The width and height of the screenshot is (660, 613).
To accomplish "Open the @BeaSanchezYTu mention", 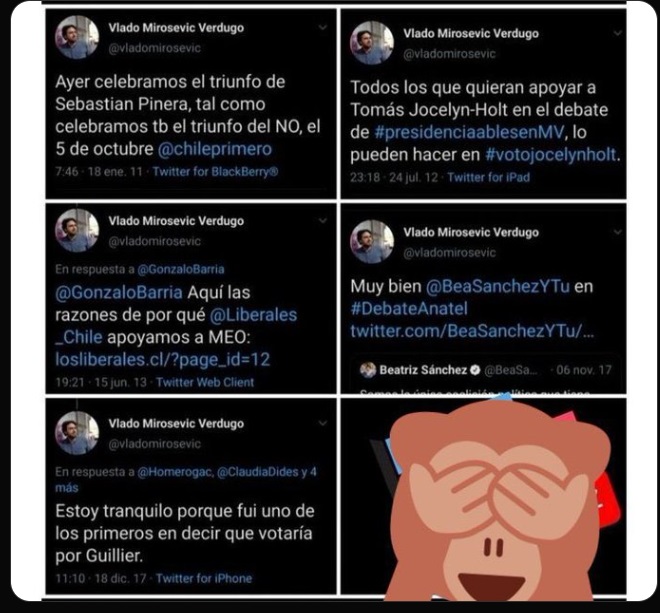I will point(498,286).
